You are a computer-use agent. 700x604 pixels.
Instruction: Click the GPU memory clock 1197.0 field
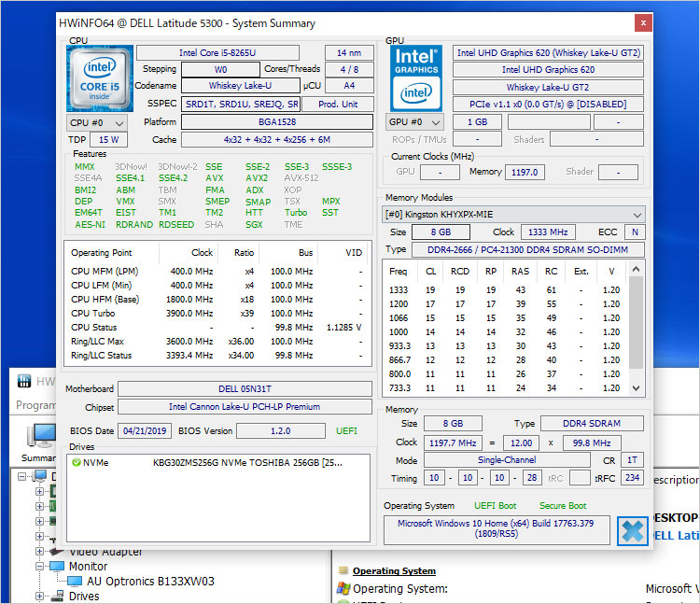(525, 172)
